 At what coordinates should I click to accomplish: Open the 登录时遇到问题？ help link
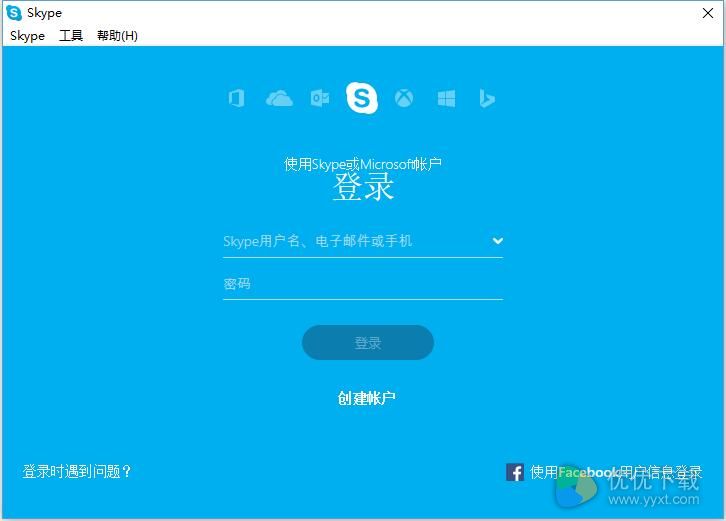pyautogui.click(x=77, y=471)
